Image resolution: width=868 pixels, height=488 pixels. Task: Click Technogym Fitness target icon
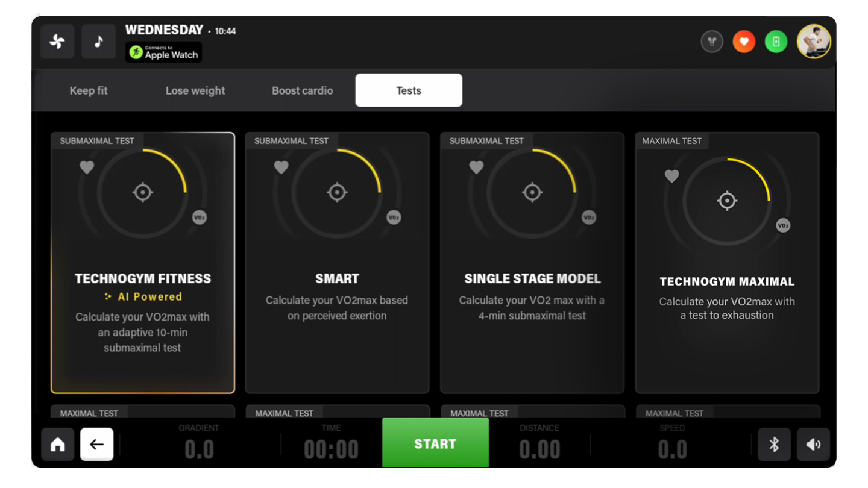(142, 193)
